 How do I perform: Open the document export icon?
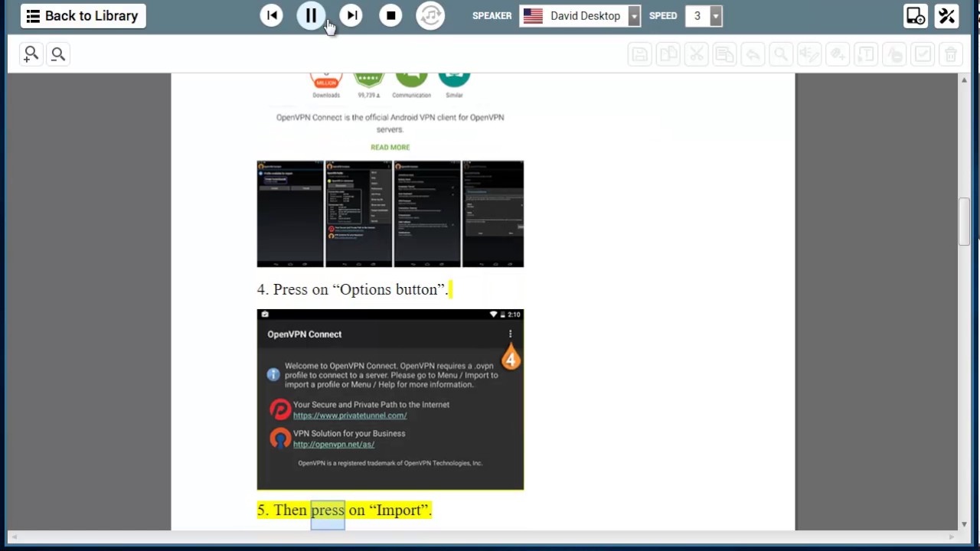916,15
